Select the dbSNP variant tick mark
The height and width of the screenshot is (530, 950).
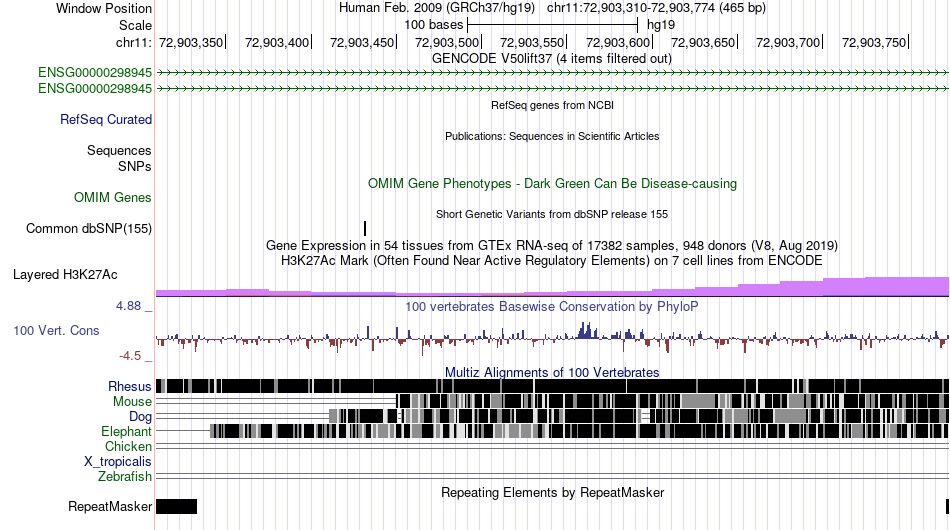(x=365, y=228)
